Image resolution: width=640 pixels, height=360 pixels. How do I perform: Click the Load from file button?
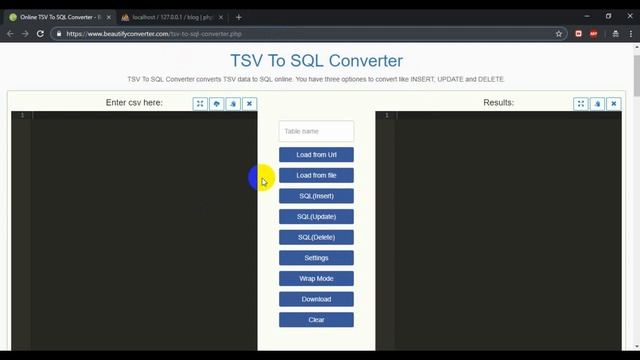(316, 176)
